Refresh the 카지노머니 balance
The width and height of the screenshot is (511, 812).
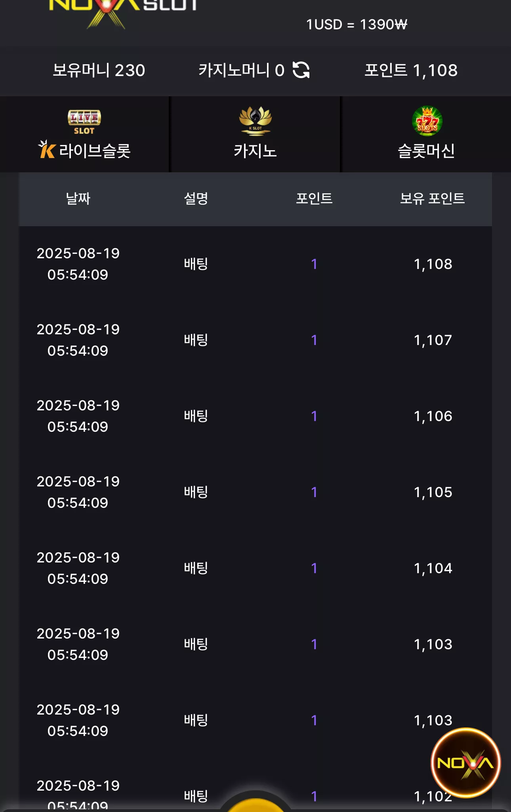301,70
